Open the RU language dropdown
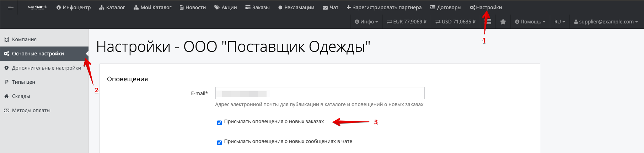Screen dimensions: 644x153 pos(559,22)
